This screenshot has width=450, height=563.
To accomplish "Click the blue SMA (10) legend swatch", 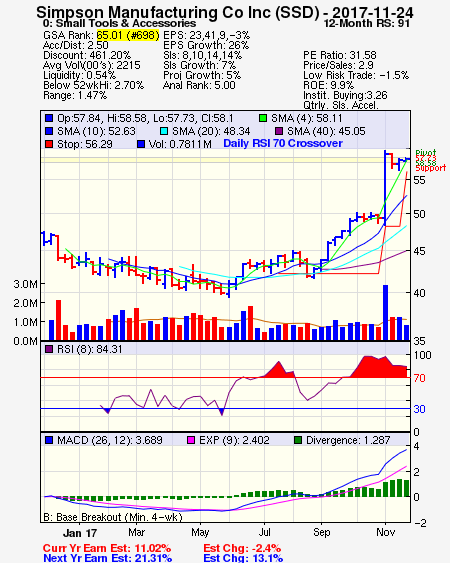I will [x=49, y=131].
